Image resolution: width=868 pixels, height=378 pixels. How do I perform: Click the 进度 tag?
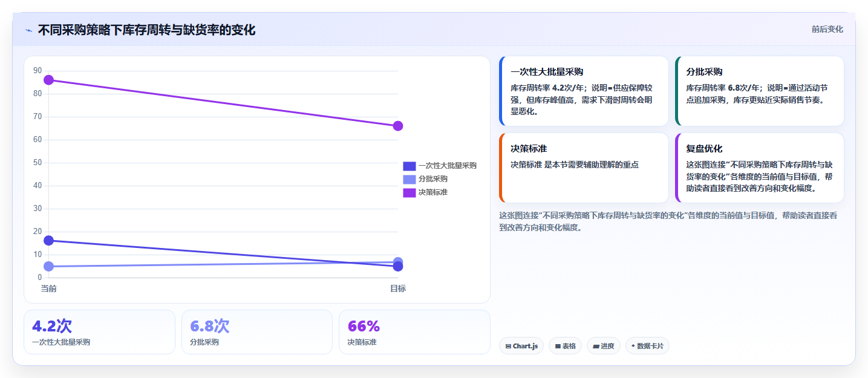(x=603, y=346)
